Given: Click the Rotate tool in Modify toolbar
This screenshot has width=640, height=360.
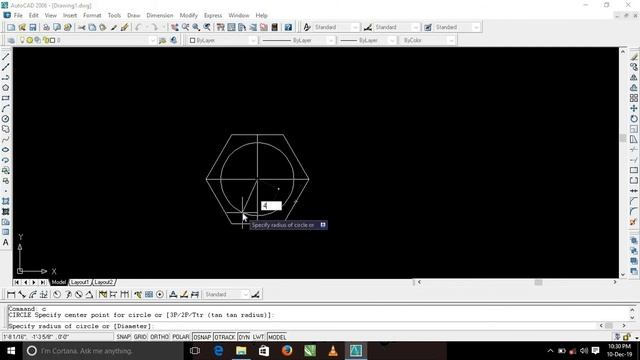Looking at the screenshot, I should click(x=633, y=119).
